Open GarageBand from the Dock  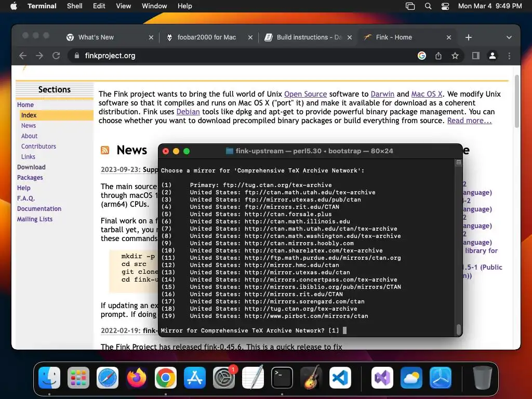[311, 378]
